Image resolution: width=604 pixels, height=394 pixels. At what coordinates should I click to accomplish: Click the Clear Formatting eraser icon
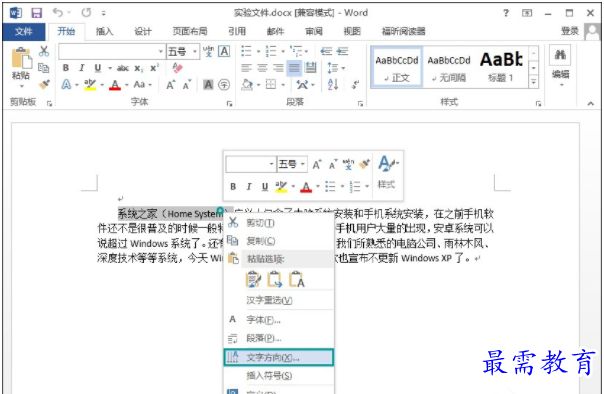tap(177, 68)
